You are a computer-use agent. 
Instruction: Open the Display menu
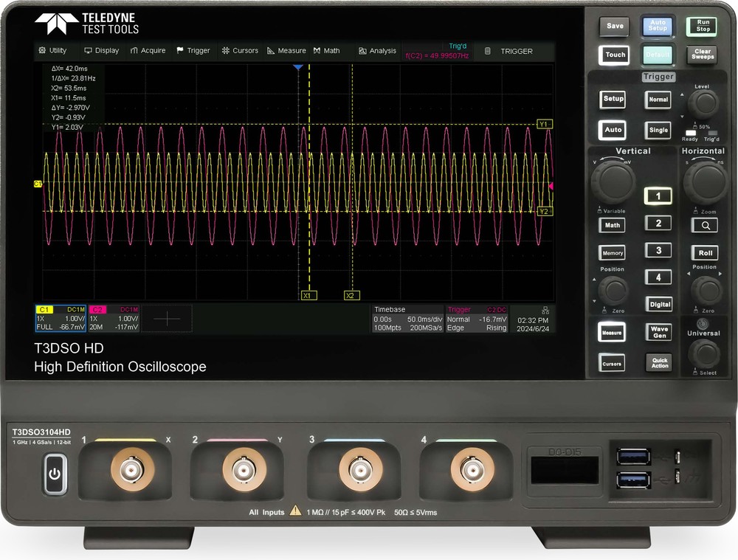101,50
